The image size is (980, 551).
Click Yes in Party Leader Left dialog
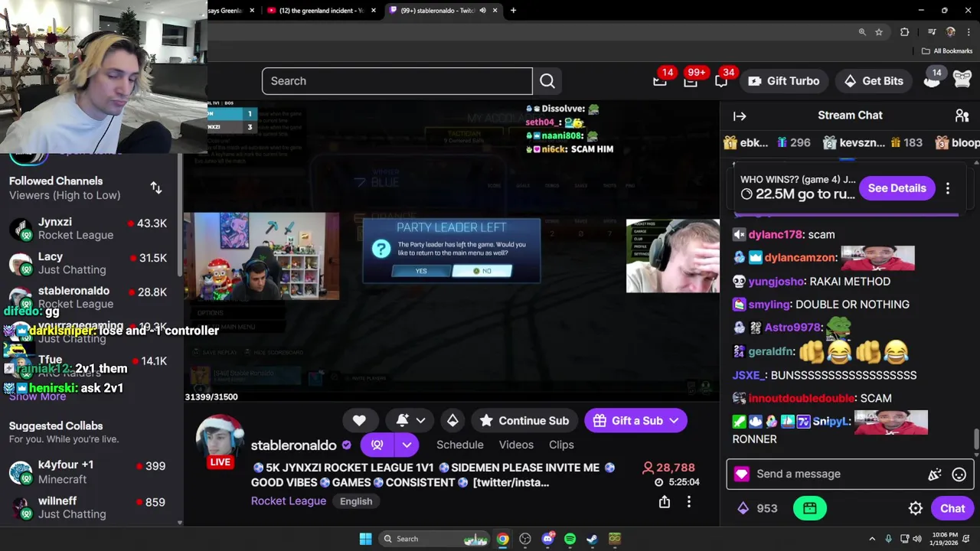click(421, 271)
